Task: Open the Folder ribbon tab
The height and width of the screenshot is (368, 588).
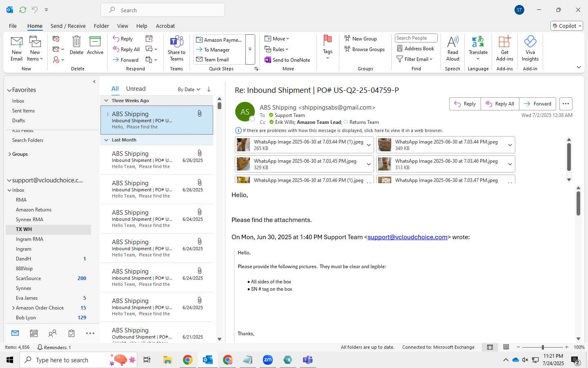Action: tap(101, 26)
